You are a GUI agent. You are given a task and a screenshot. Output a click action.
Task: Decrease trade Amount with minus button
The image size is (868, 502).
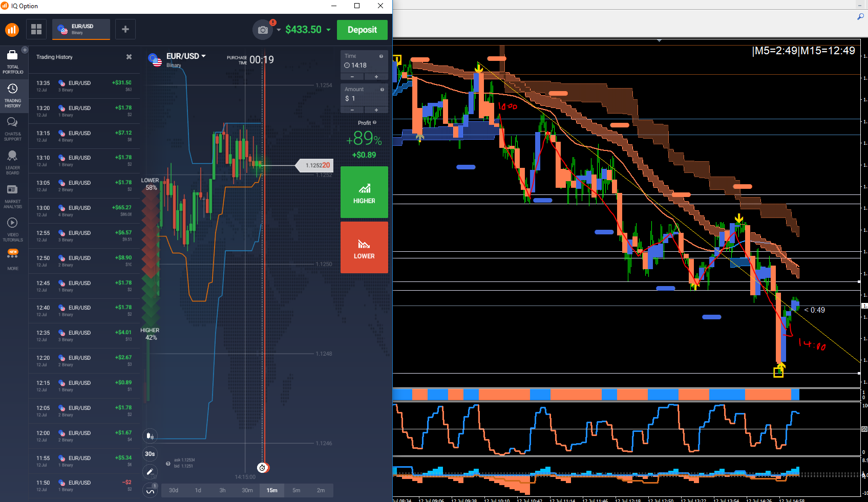352,110
